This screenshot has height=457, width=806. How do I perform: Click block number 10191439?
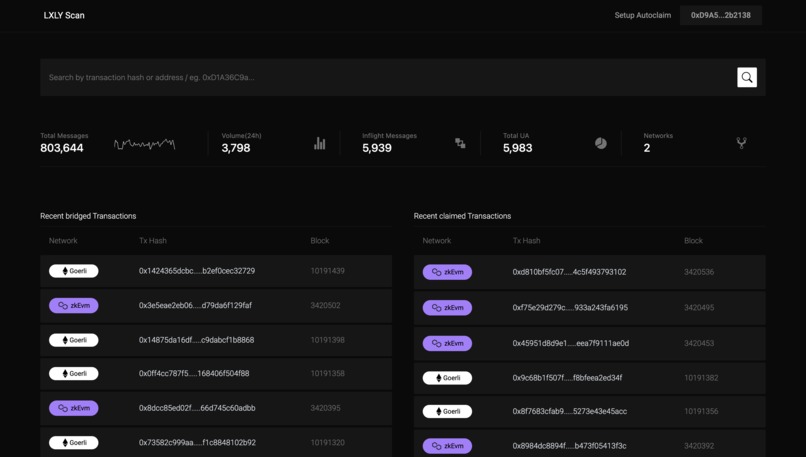(x=327, y=271)
